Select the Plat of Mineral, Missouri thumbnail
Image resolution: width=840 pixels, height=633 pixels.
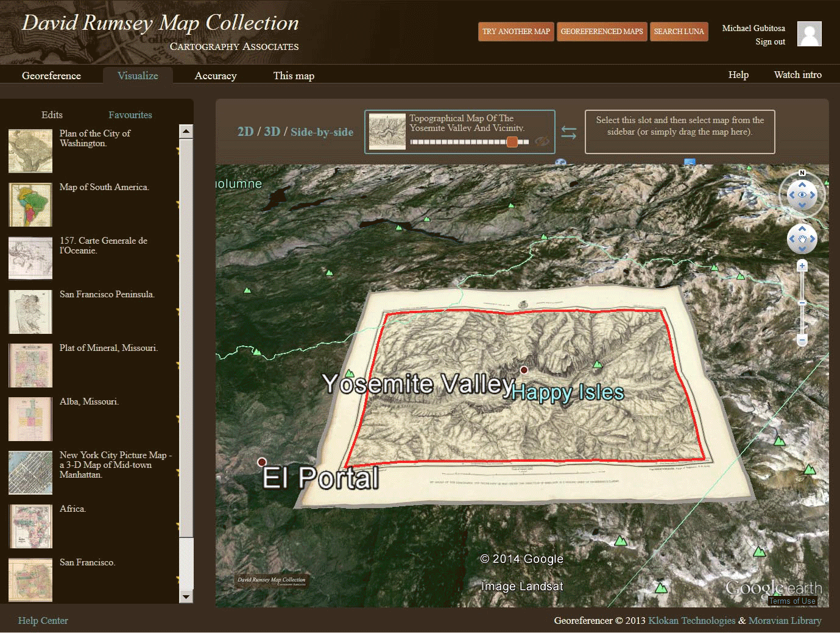pos(30,366)
